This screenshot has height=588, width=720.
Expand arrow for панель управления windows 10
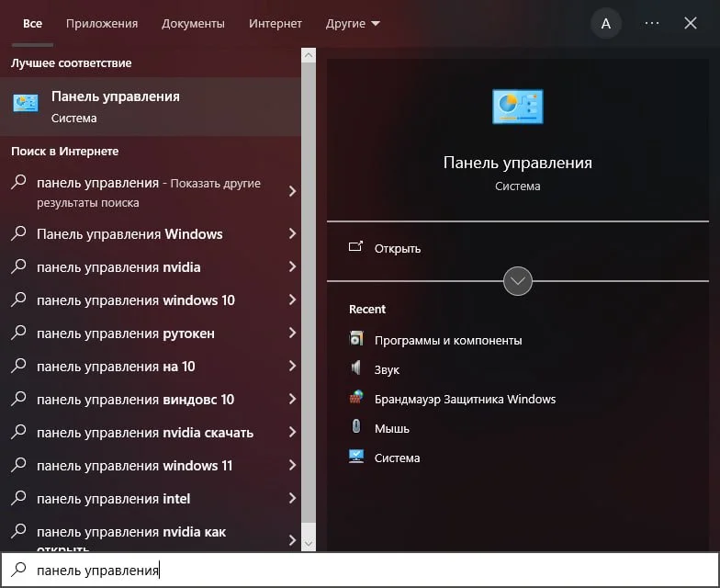[x=292, y=300]
